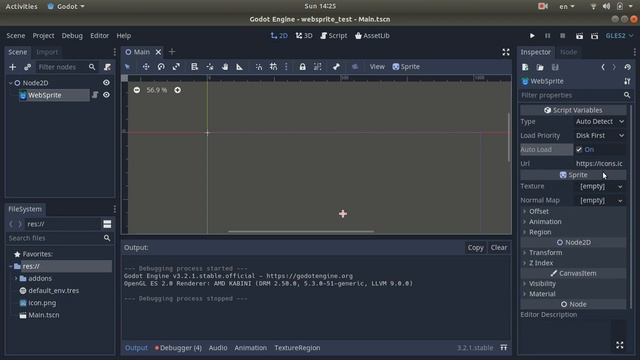Select the Scale Mode tool
The width and height of the screenshot is (640, 360).
point(176,67)
